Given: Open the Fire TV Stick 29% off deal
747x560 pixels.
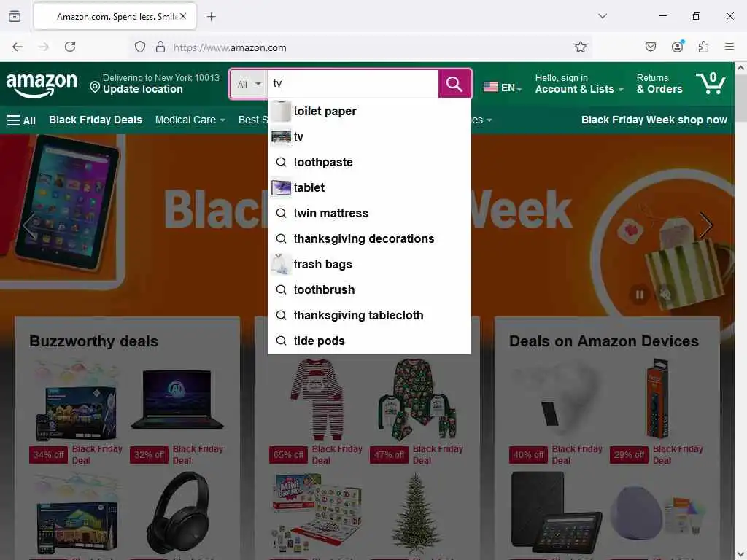Looking at the screenshot, I should click(x=657, y=400).
